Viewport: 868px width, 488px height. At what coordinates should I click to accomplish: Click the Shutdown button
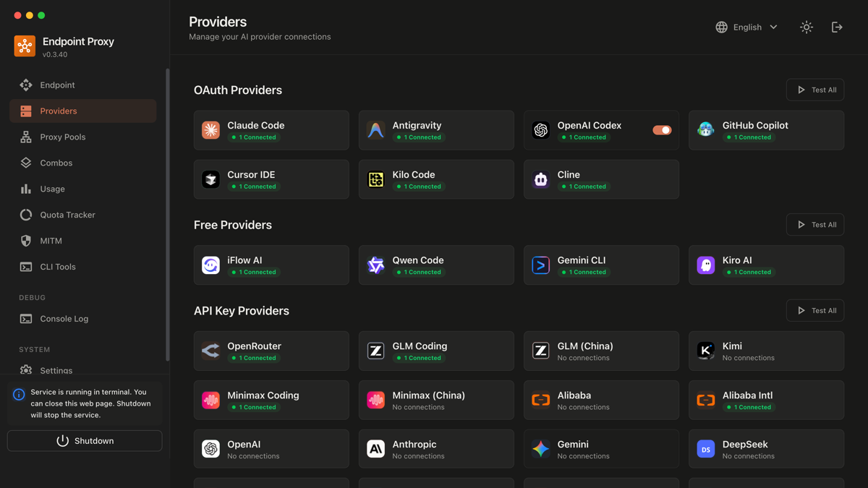tap(85, 441)
